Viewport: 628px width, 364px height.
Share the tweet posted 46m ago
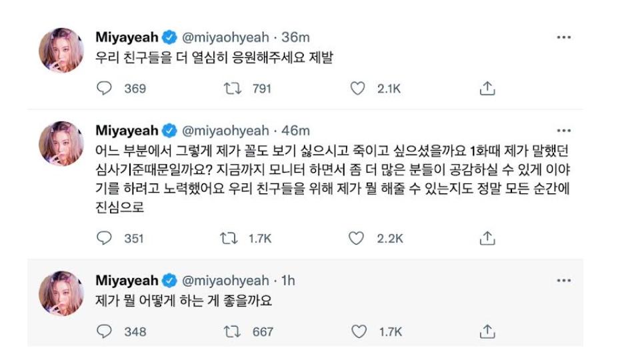coord(487,237)
